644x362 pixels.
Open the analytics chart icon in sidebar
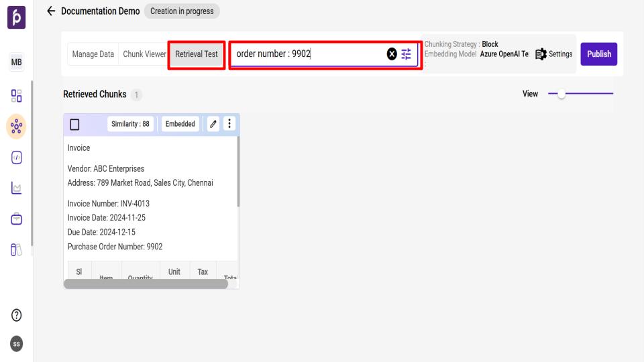(x=16, y=188)
